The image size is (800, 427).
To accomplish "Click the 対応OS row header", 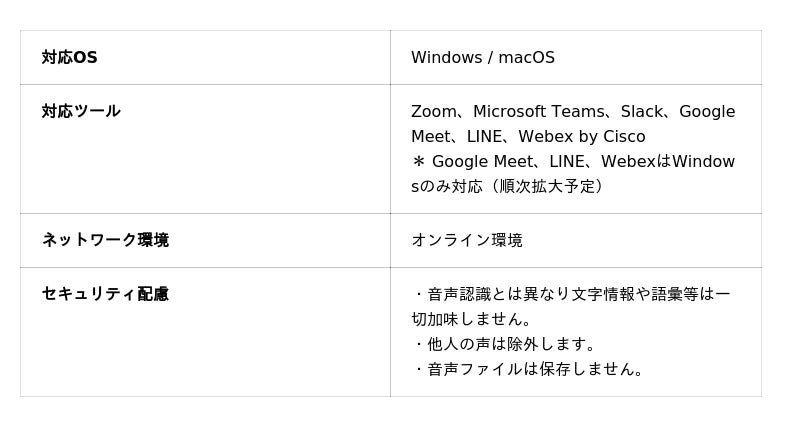I will point(69,58).
